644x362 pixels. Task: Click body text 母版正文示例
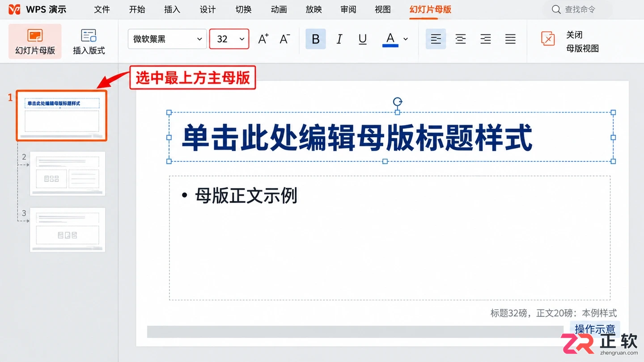click(246, 196)
